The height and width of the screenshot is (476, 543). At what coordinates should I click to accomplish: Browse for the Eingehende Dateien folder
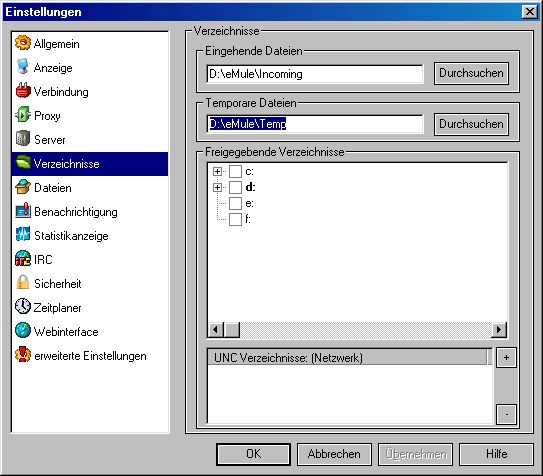click(x=471, y=73)
